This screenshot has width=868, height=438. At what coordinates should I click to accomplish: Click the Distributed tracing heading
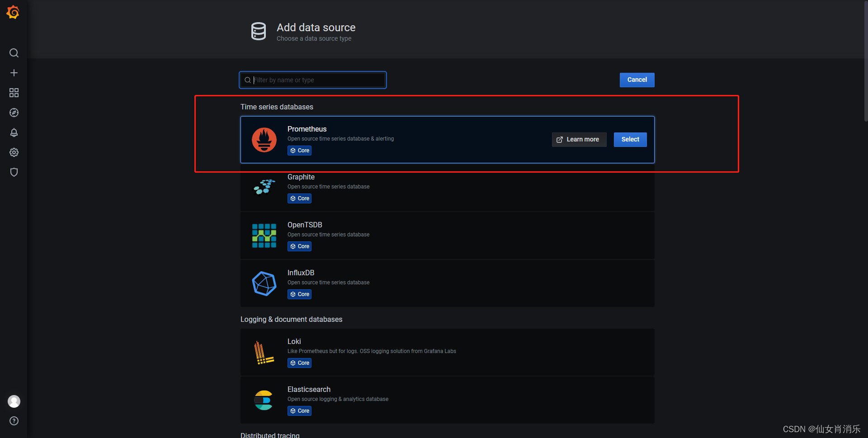270,435
